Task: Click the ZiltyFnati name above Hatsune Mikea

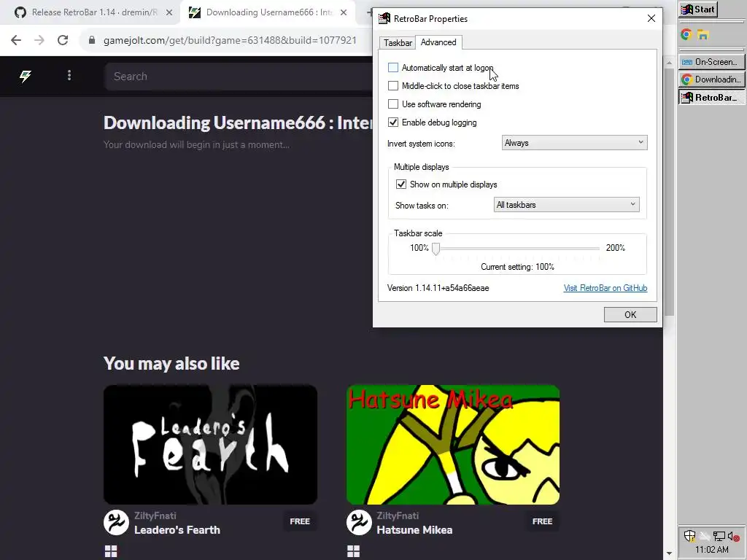Action: (x=398, y=516)
